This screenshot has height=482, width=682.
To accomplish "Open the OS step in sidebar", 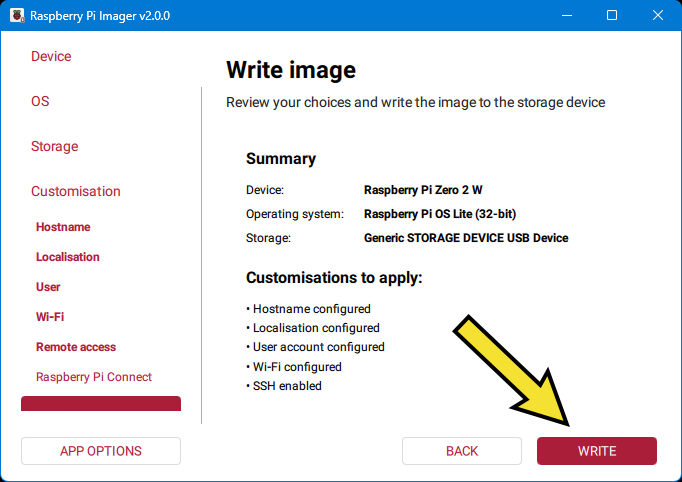I will pyautogui.click(x=40, y=102).
